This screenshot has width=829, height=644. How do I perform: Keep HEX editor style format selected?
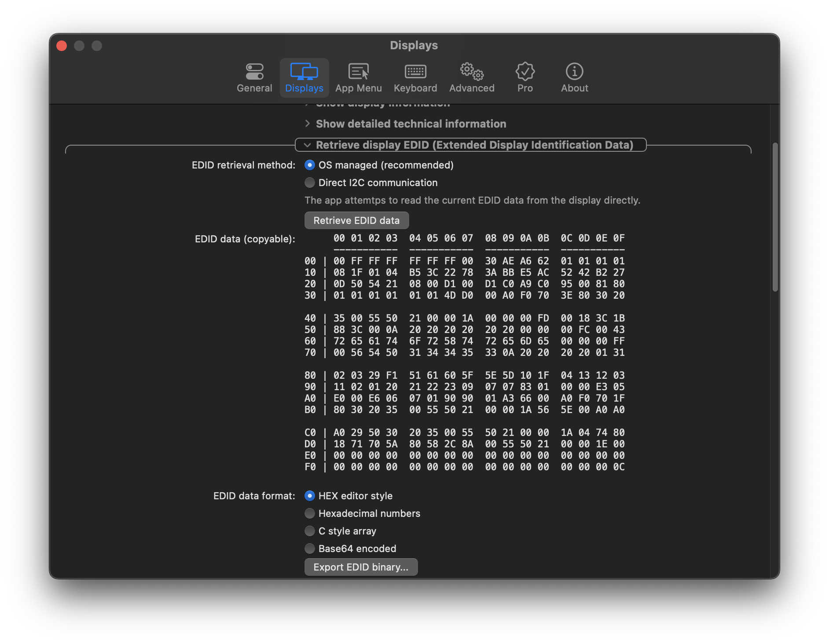point(310,496)
